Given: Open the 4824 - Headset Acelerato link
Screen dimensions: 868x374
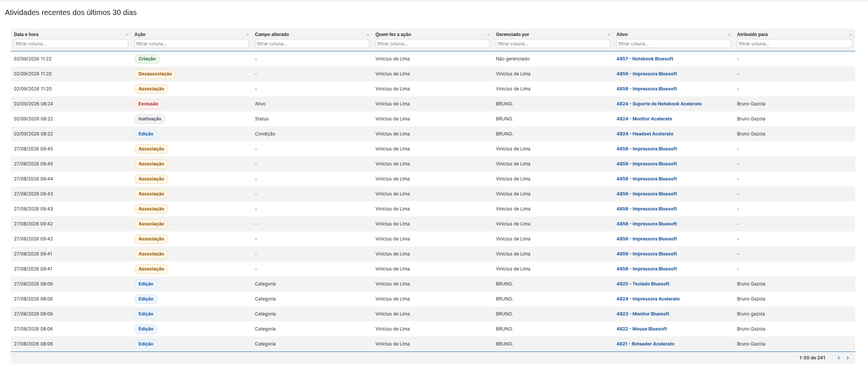Looking at the screenshot, I should (x=645, y=134).
